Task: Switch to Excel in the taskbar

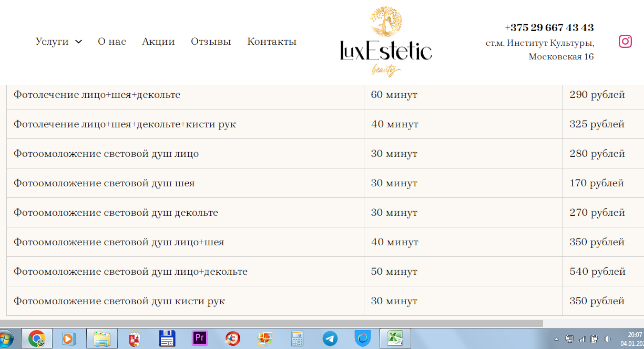Action: (395, 338)
